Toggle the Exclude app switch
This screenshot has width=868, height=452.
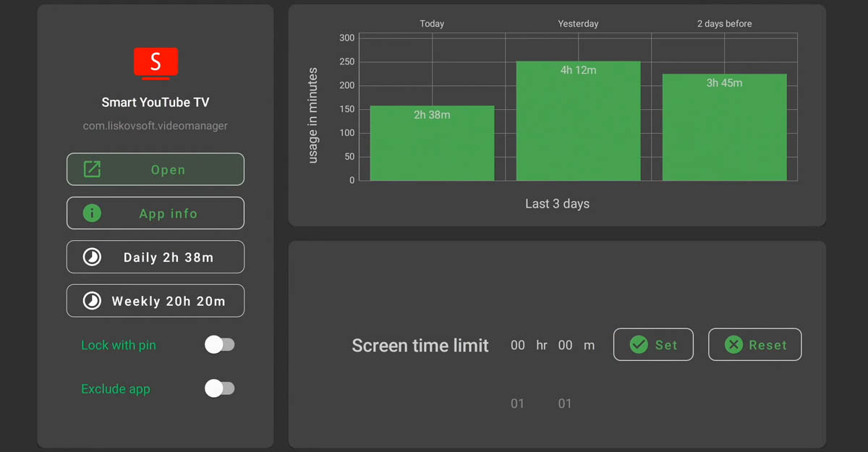click(219, 388)
